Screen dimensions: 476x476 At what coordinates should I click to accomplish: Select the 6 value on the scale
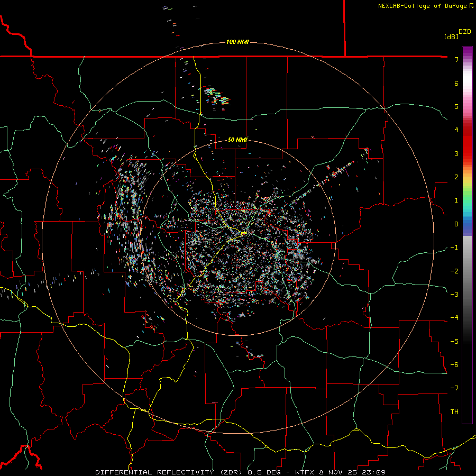[456, 83]
